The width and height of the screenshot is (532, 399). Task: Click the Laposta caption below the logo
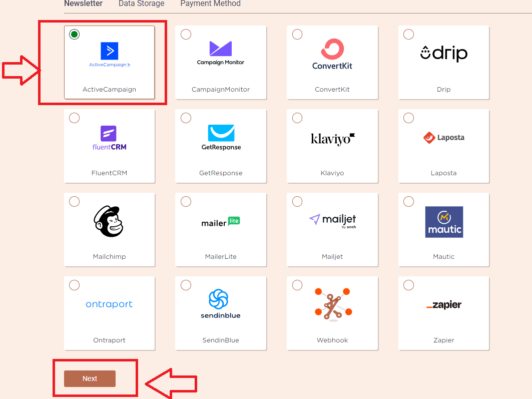pos(444,173)
